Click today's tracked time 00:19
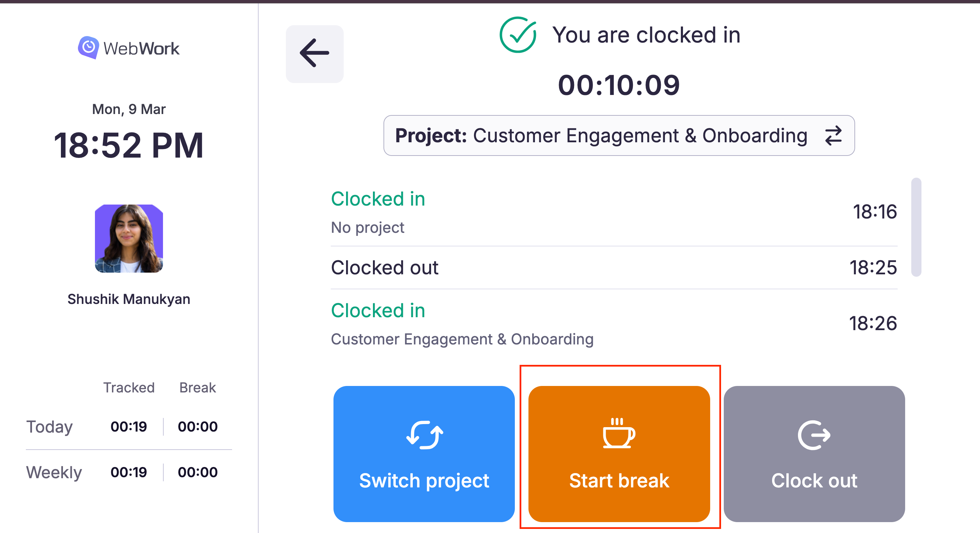This screenshot has height=533, width=980. pyautogui.click(x=129, y=426)
